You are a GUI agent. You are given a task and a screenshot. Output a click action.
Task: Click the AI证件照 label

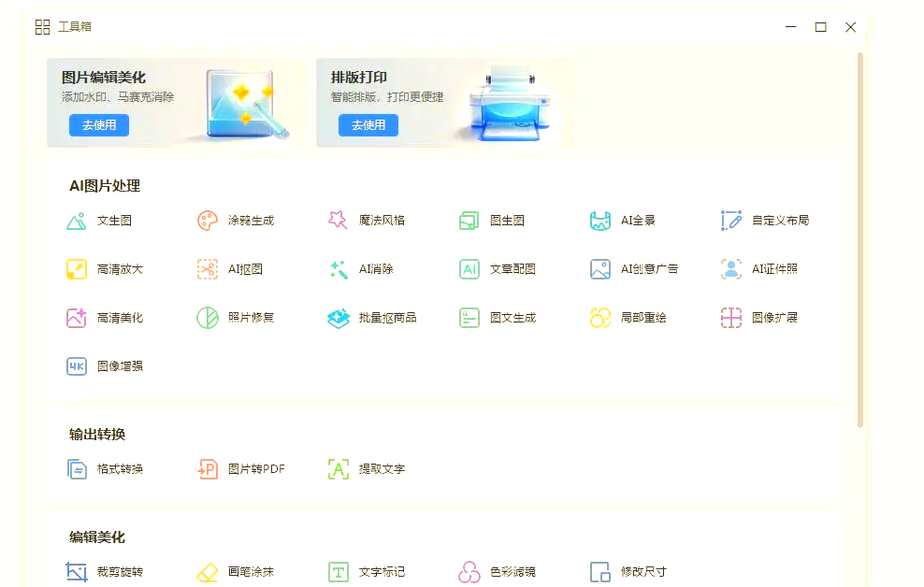[x=774, y=269]
